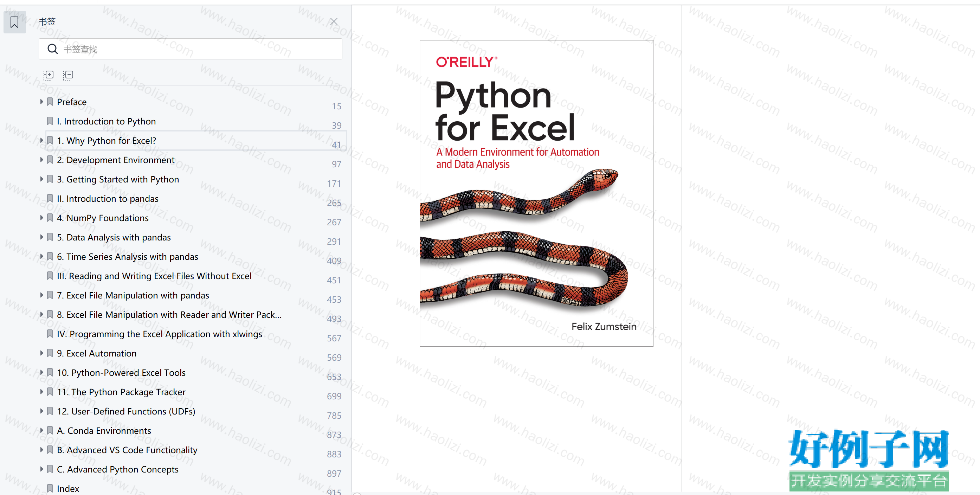Screen dimensions: 980x495
Task: Click page number 569 in bookmark list
Action: click(x=334, y=357)
